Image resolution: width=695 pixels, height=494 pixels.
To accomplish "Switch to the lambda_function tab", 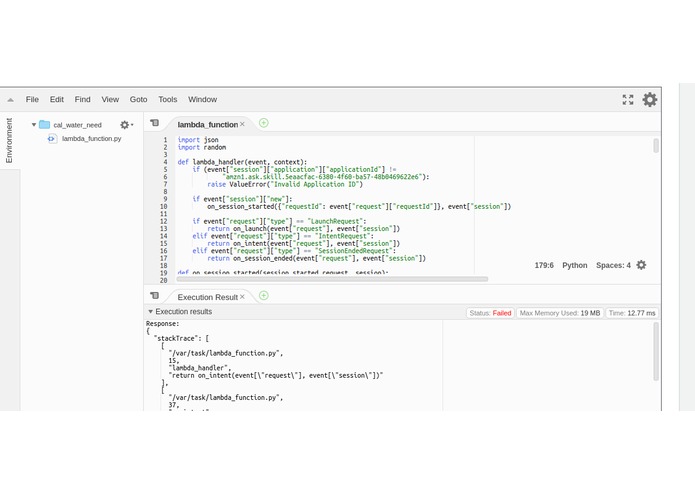I will pyautogui.click(x=207, y=125).
